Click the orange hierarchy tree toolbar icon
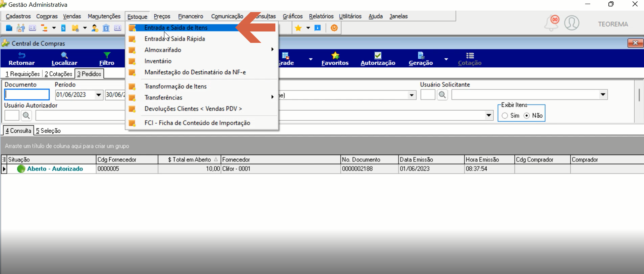The width and height of the screenshot is (644, 274). click(x=44, y=28)
